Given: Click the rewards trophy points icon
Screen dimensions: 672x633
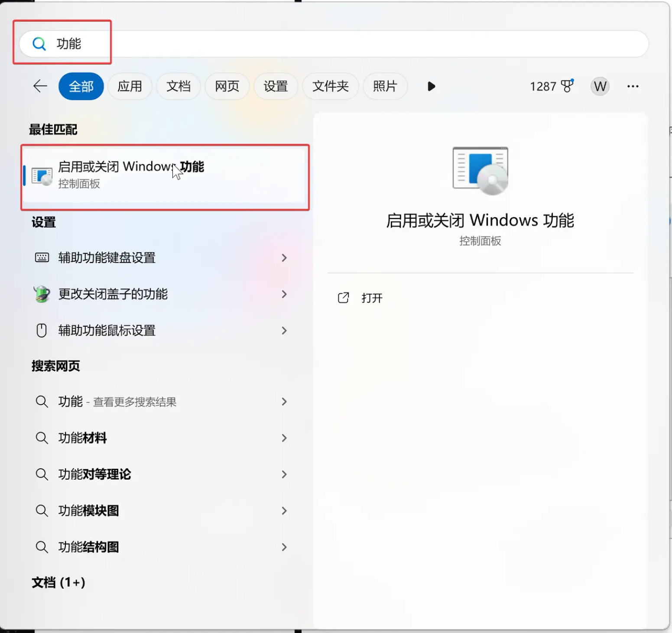Looking at the screenshot, I should [x=567, y=86].
